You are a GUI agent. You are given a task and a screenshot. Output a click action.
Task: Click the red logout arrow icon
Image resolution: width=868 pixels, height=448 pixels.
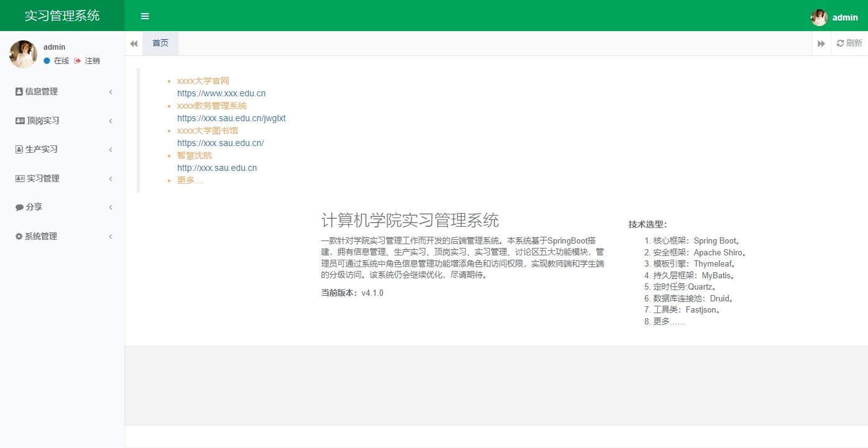[77, 61]
